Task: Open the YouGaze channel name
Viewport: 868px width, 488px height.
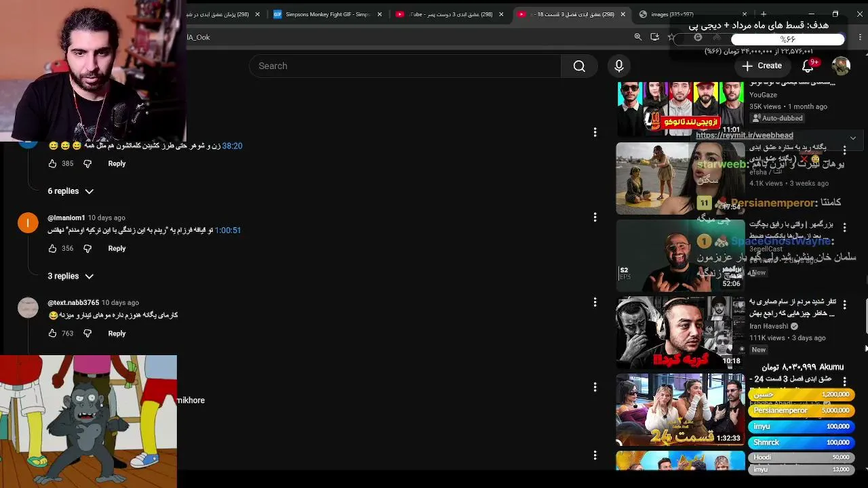Action: click(x=763, y=95)
